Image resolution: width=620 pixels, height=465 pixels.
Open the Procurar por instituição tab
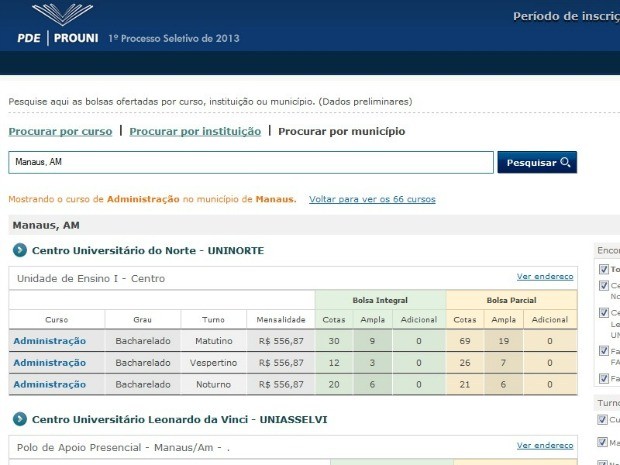(195, 131)
